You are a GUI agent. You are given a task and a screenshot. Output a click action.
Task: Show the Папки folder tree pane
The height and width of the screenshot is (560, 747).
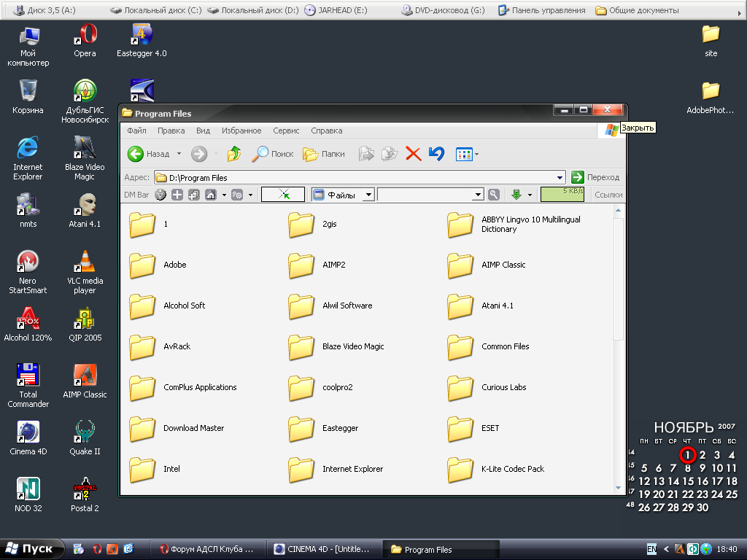pos(323,154)
